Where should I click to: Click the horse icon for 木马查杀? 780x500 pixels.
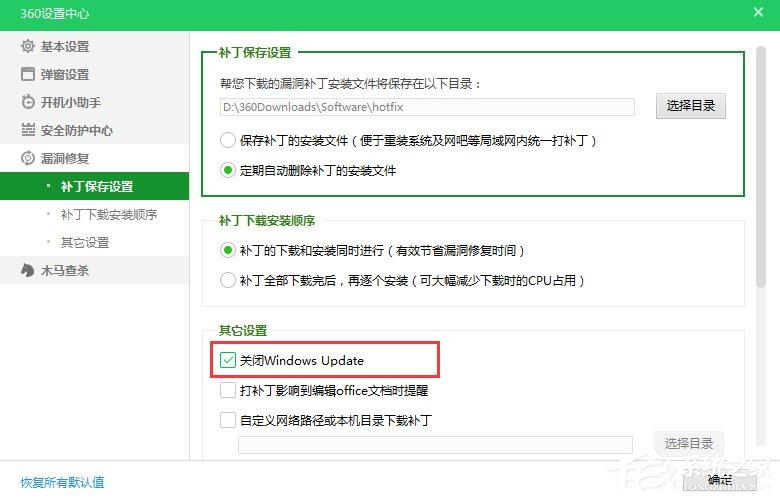click(x=28, y=270)
